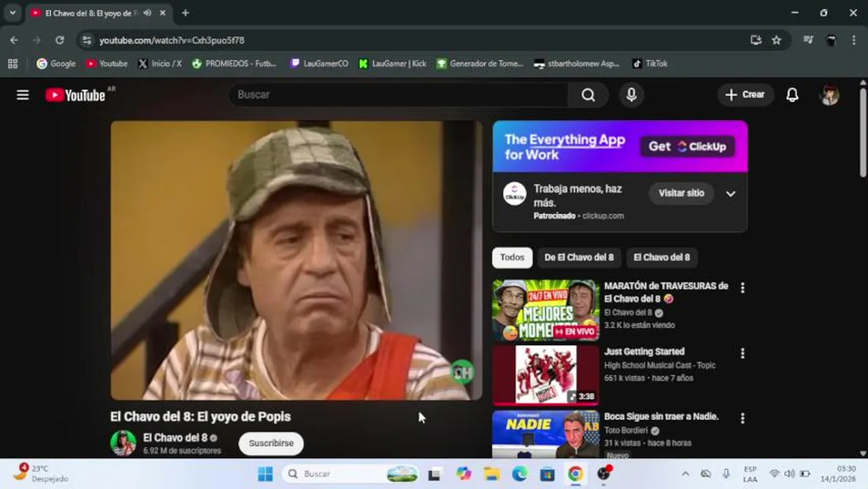The width and height of the screenshot is (868, 489).
Task: Open the tab search dropdown arrow
Action: 12,13
